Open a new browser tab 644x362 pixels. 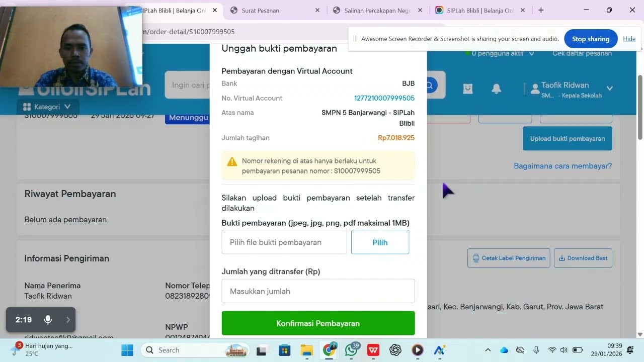tap(541, 10)
